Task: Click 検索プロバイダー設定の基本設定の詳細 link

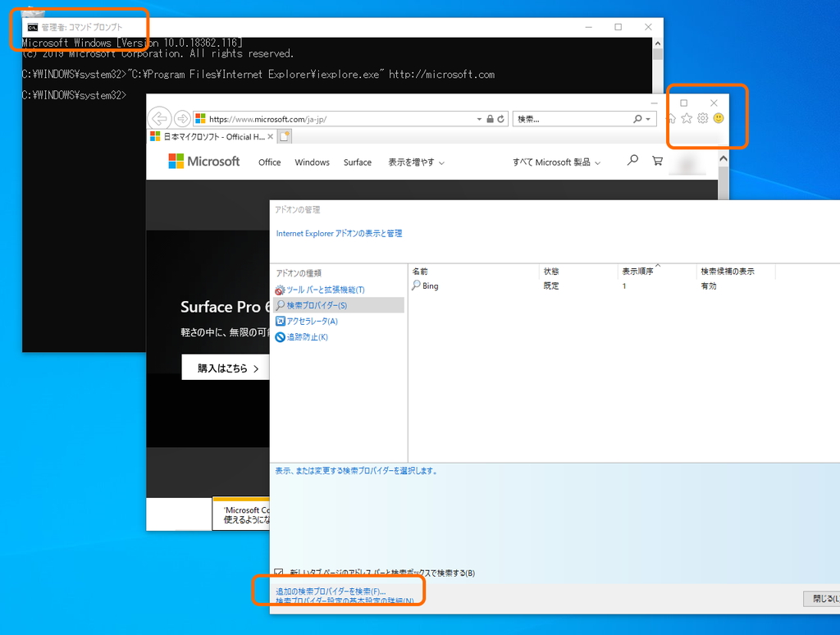Action: [345, 601]
